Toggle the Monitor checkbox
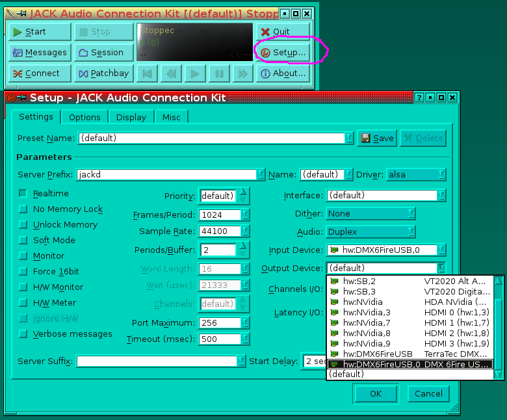 pyautogui.click(x=23, y=256)
